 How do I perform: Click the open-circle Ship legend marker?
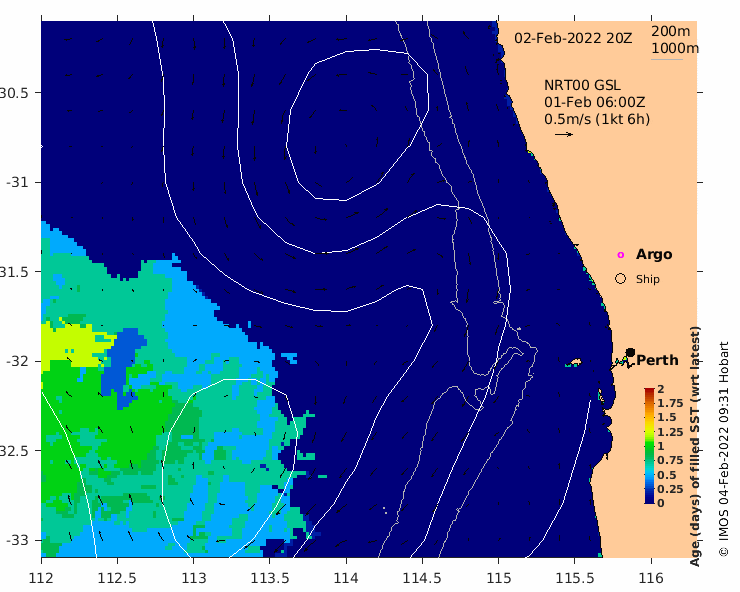[x=621, y=279]
